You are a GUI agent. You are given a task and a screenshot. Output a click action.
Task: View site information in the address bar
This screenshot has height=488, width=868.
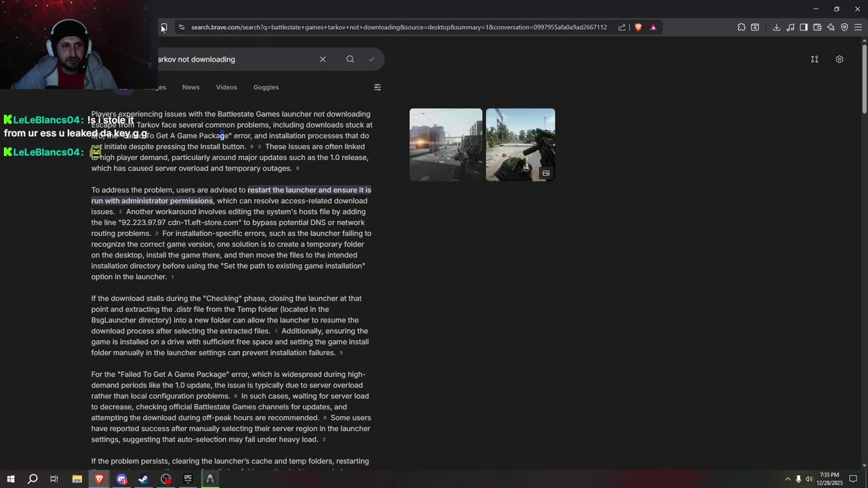(181, 27)
